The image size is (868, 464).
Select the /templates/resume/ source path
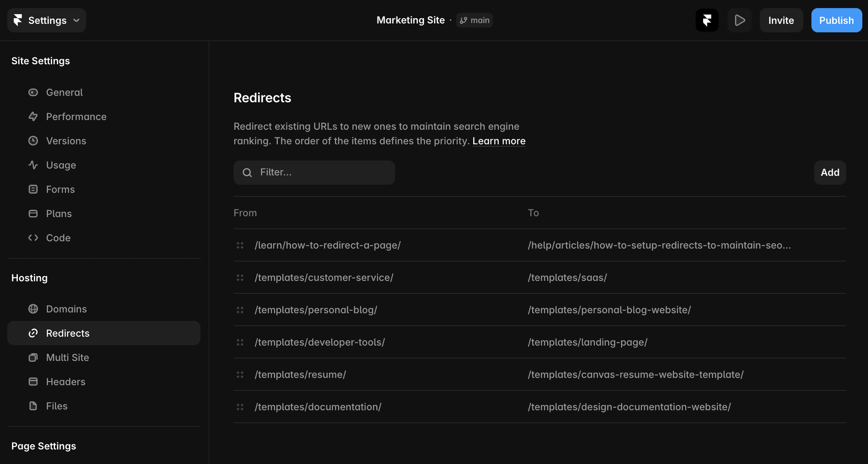tap(300, 375)
